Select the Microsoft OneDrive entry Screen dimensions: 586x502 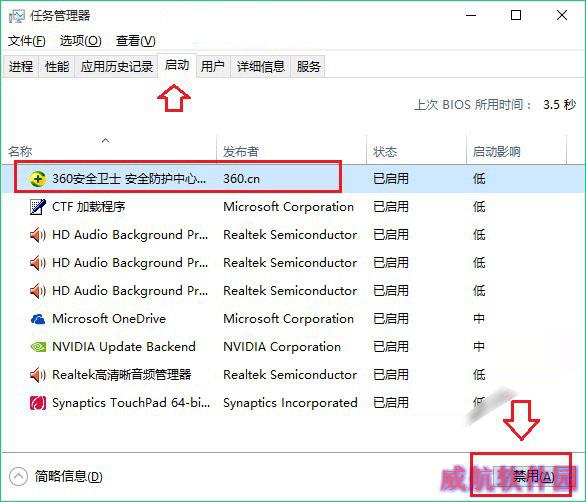pos(293,319)
